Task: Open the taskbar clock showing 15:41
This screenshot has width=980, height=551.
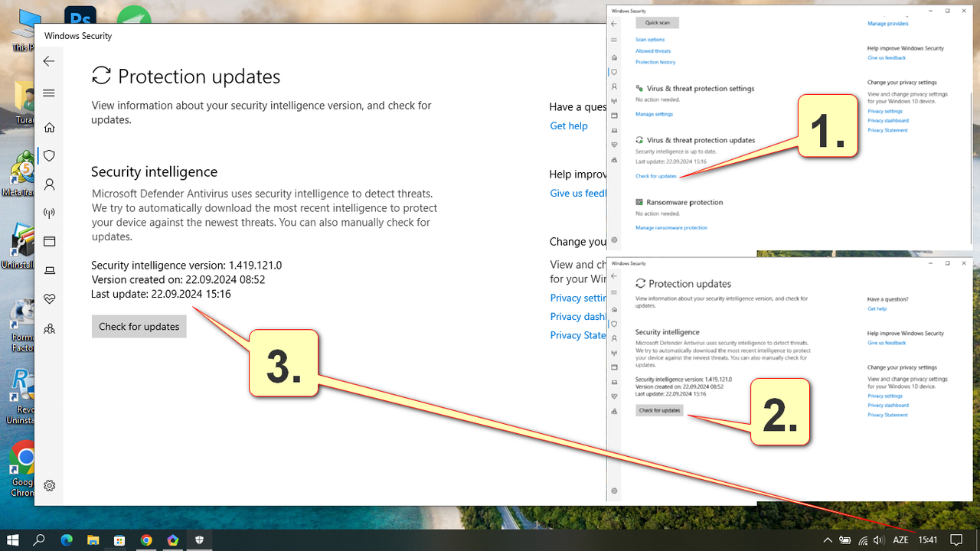Action: pyautogui.click(x=928, y=540)
